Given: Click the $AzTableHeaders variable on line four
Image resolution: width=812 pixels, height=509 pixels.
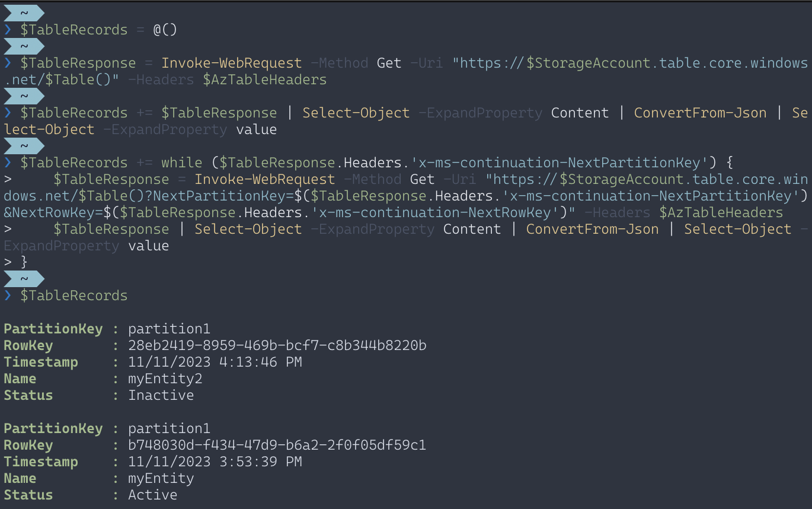Looking at the screenshot, I should point(265,79).
